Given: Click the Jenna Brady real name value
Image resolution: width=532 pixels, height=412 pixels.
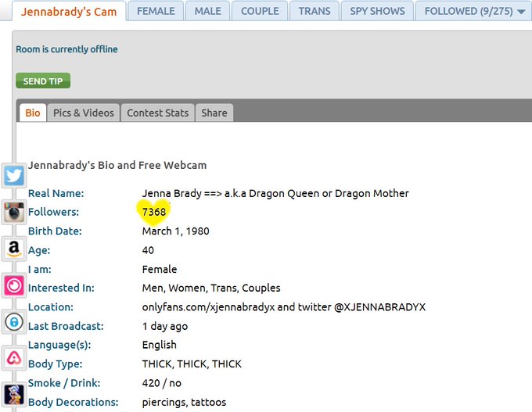Looking at the screenshot, I should 275,193.
